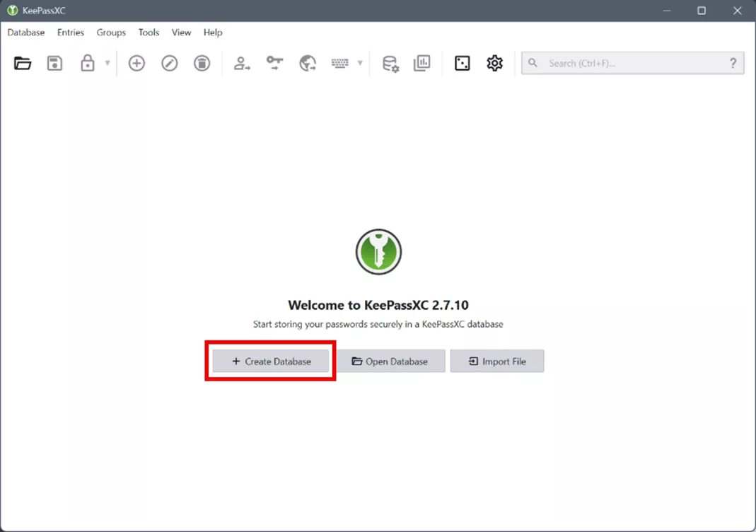This screenshot has height=532, width=756.
Task: Open database reports chart icon
Action: 422,63
